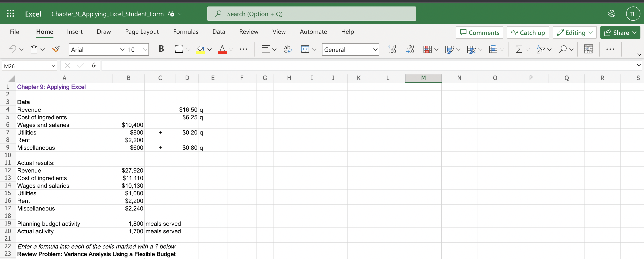Image resolution: width=644 pixels, height=259 pixels.
Task: Click the Sort & Filter icon
Action: (x=541, y=49)
